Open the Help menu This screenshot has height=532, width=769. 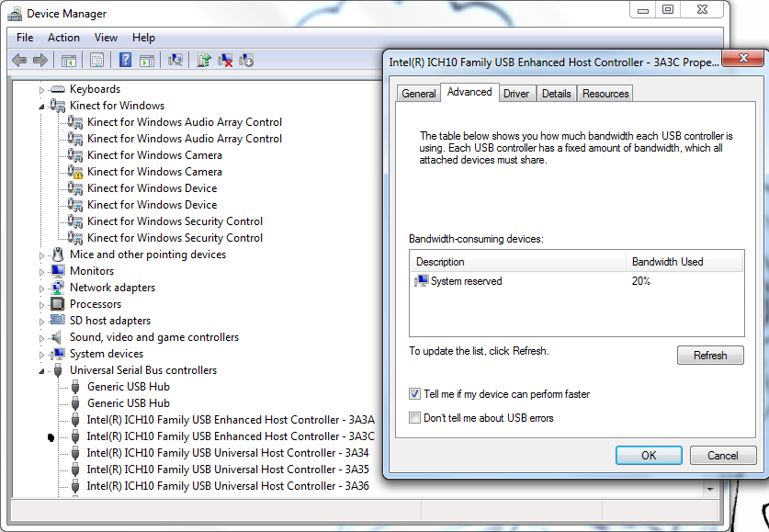(x=143, y=38)
